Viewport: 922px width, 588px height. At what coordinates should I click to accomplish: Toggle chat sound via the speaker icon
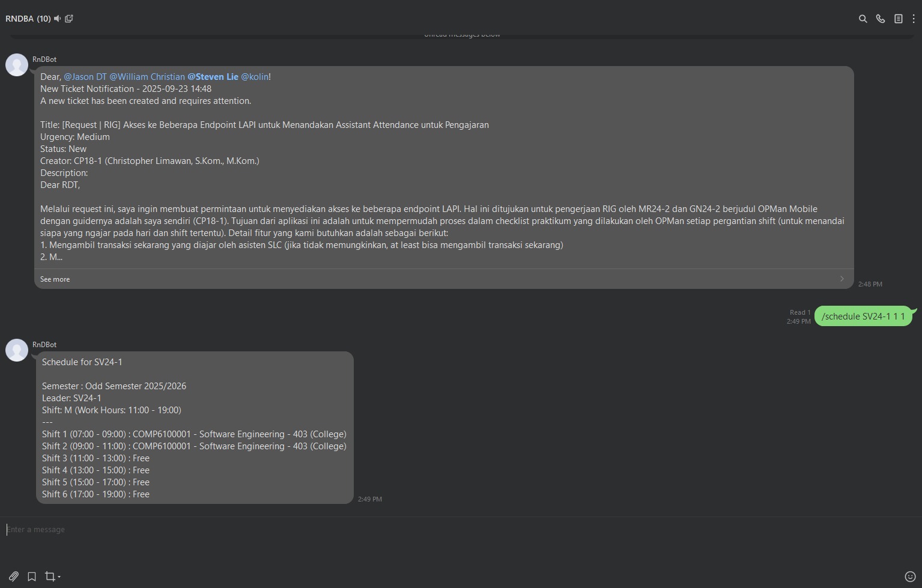click(x=57, y=19)
